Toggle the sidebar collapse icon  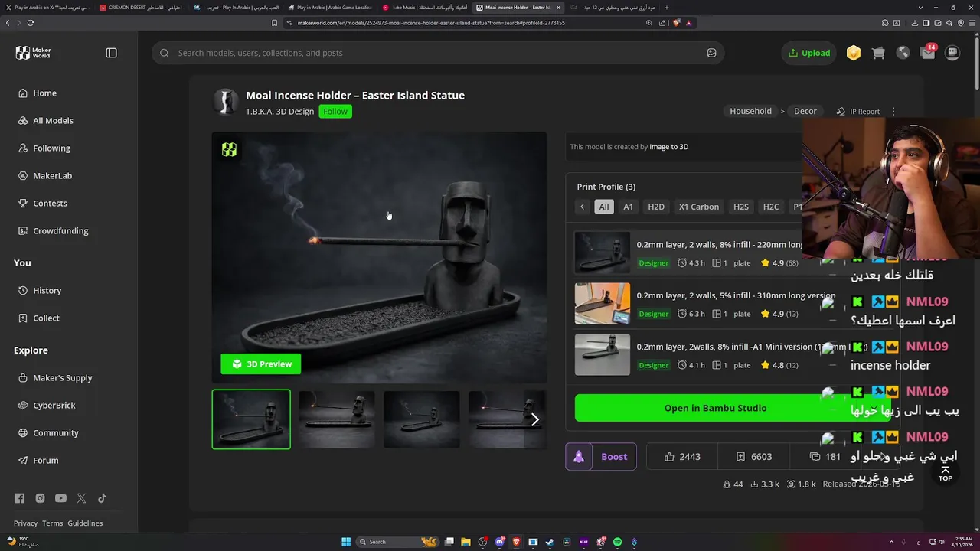[x=111, y=53]
